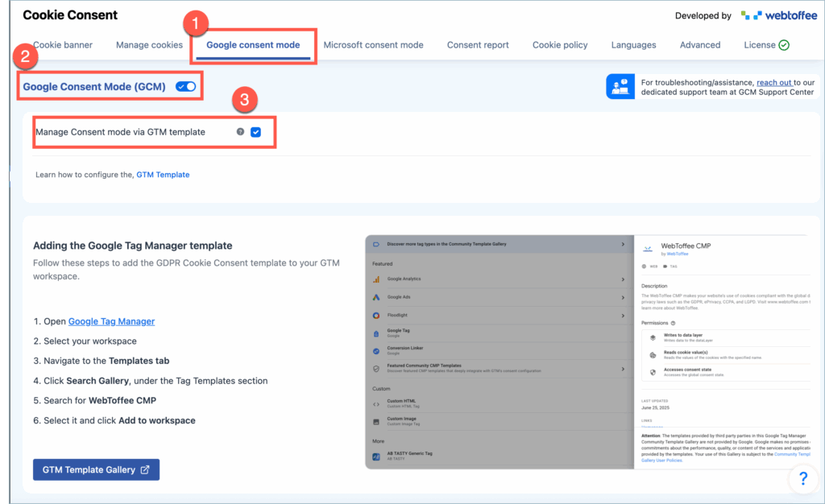Click the Floodlight icon
The image size is (825, 504).
coord(376,316)
